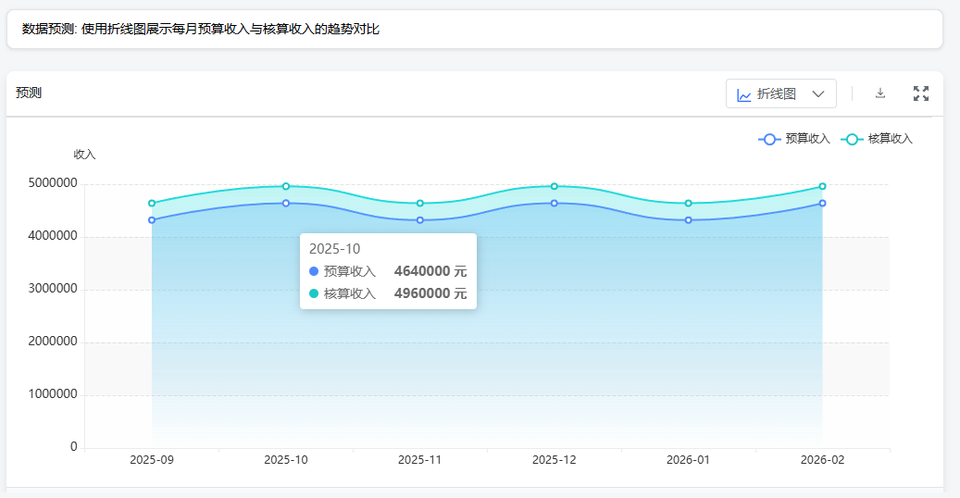The image size is (960, 498).
Task: Click the 数据预测 description text
Action: (x=201, y=29)
